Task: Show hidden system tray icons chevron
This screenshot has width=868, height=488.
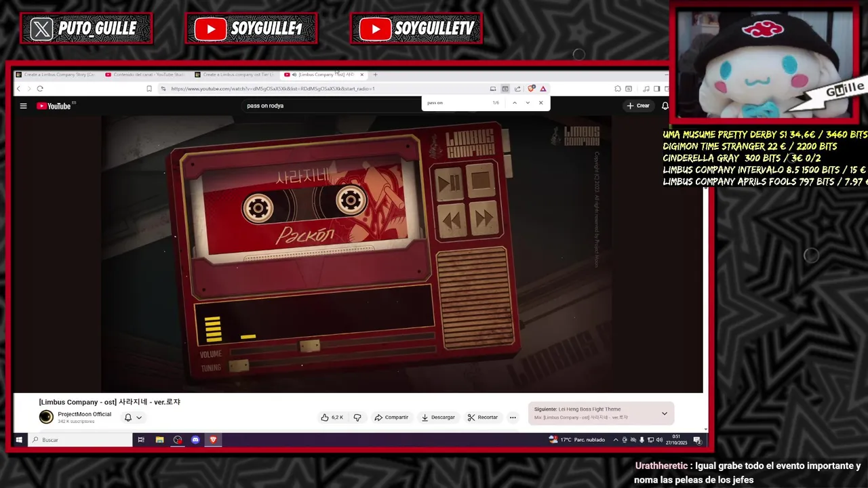Action: tap(616, 440)
